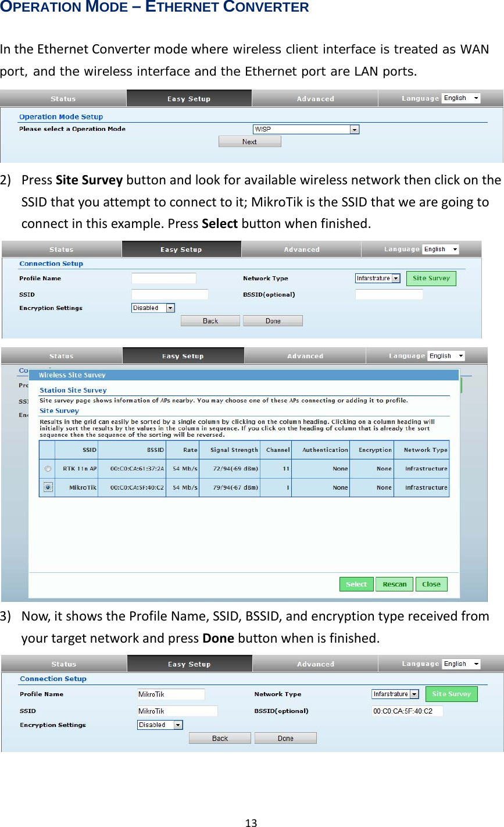This screenshot has width=504, height=827.
Task: Click 54 Mb/s rate cell in MikroTik row
Action: [183, 487]
